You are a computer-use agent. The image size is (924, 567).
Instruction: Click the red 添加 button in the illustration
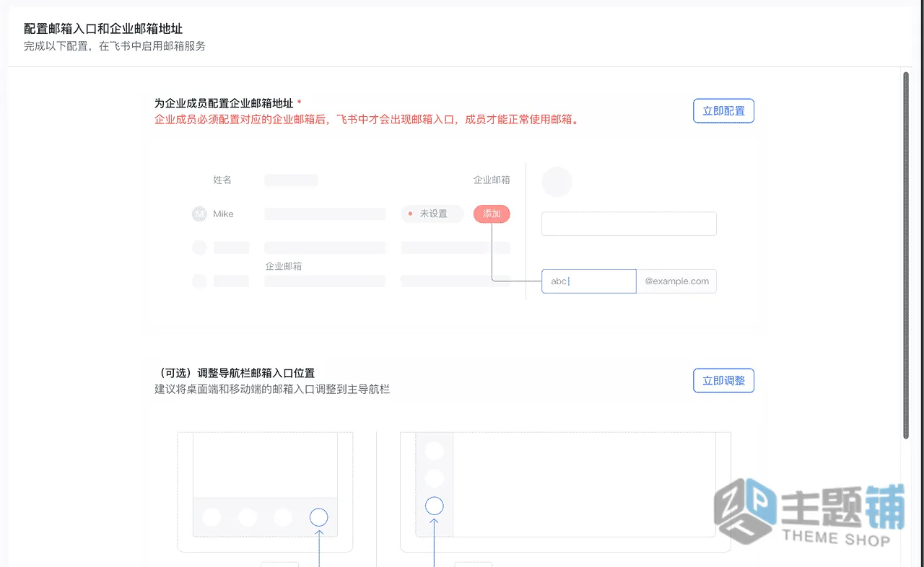click(492, 214)
